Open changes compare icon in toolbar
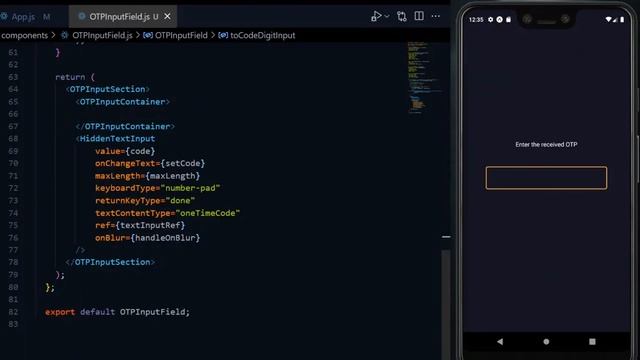This screenshot has width=640, height=360. 402,16
